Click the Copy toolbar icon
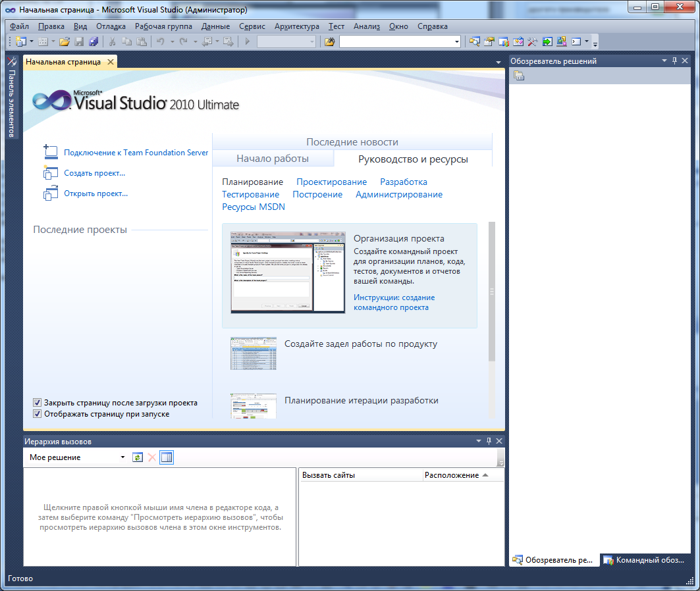 [127, 41]
